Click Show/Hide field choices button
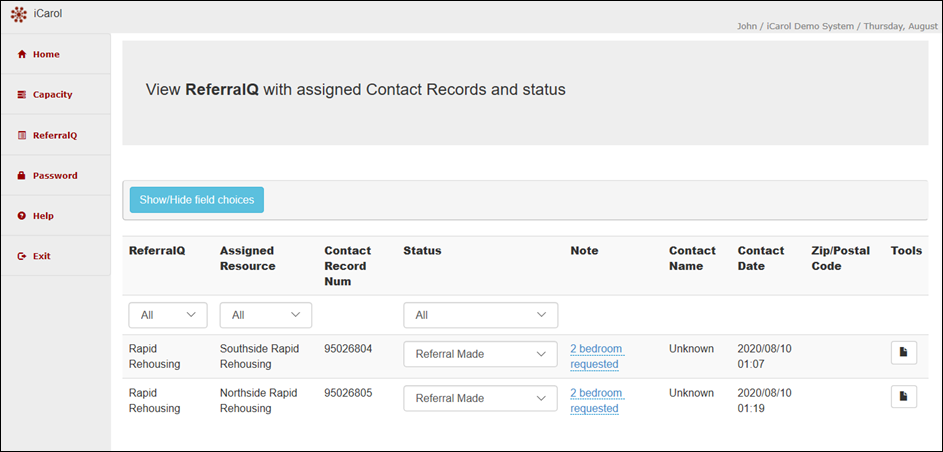The height and width of the screenshot is (452, 943). point(197,200)
